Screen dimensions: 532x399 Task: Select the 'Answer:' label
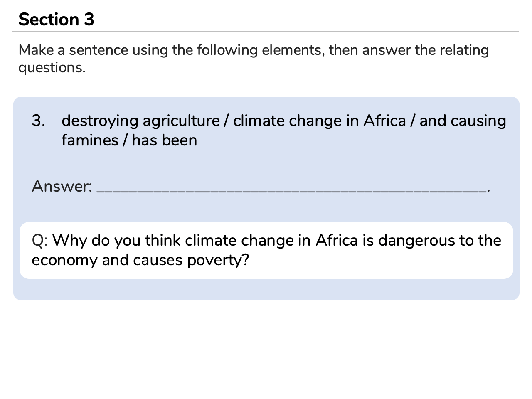tap(62, 186)
